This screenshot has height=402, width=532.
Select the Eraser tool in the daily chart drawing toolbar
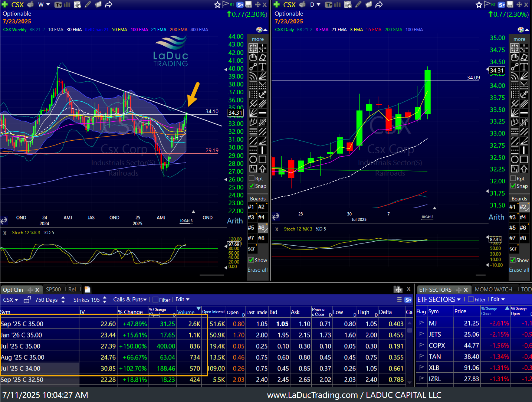click(x=524, y=57)
